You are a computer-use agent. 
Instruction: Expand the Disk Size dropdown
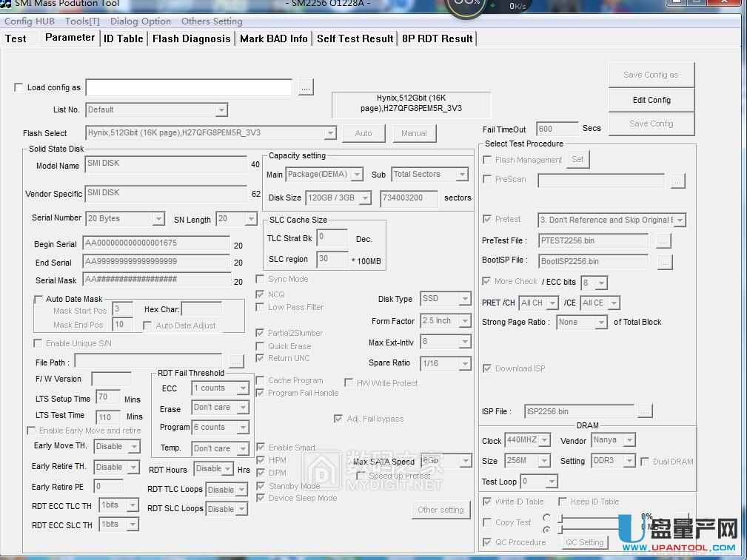(364, 198)
